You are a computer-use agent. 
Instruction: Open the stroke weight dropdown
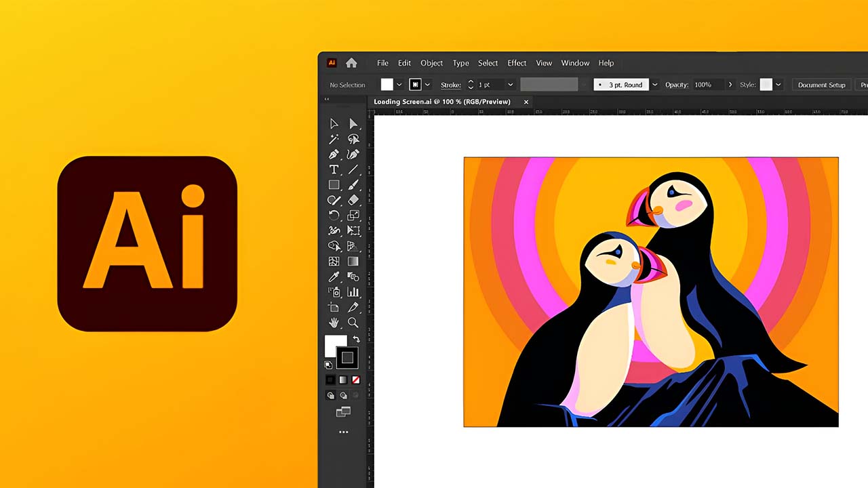tap(510, 85)
